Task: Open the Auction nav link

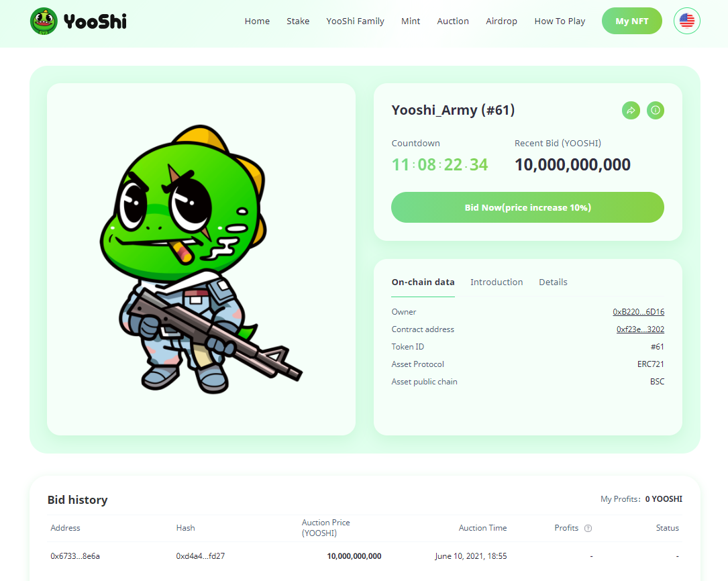Action: 453,21
